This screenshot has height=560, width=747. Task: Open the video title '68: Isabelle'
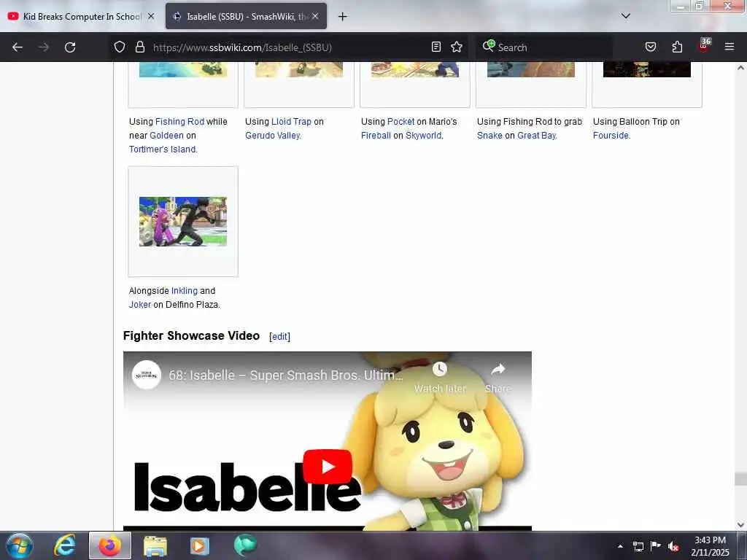(x=286, y=376)
